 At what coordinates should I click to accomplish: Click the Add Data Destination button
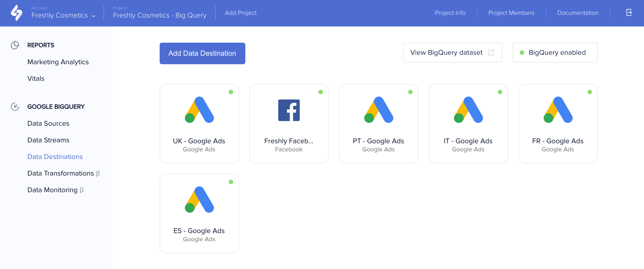(x=202, y=53)
